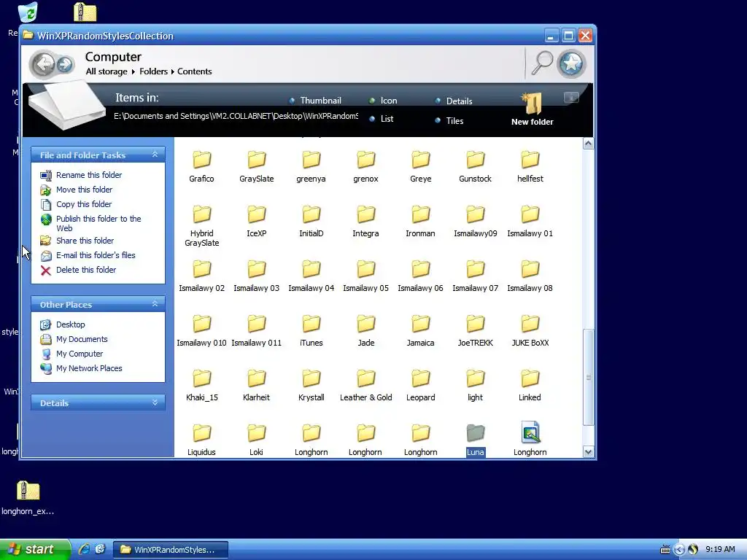This screenshot has width=747, height=560.
Task: Select the Jade folder
Action: 366,331
